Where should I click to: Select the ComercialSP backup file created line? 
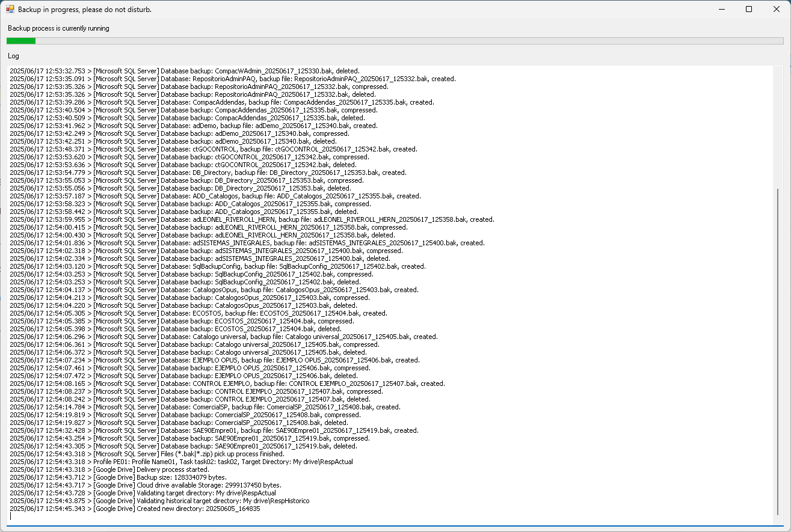tap(205, 407)
